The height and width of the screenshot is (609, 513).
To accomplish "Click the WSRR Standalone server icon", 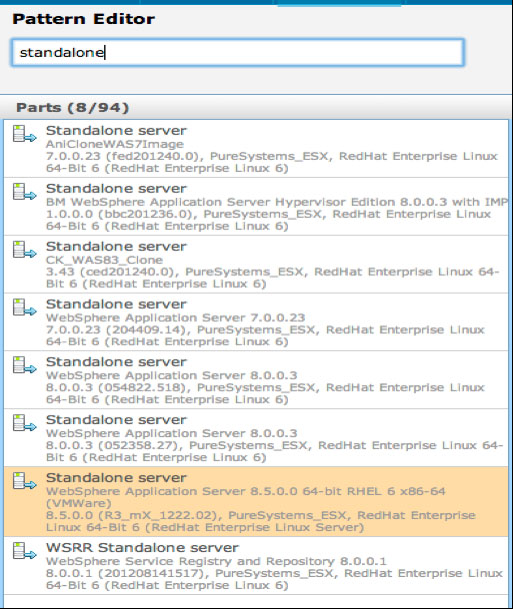I will pos(24,551).
